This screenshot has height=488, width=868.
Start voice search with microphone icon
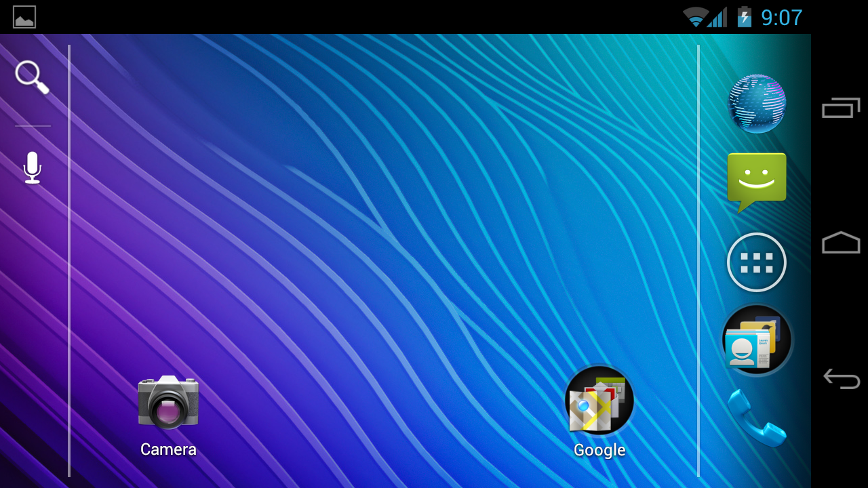32,167
